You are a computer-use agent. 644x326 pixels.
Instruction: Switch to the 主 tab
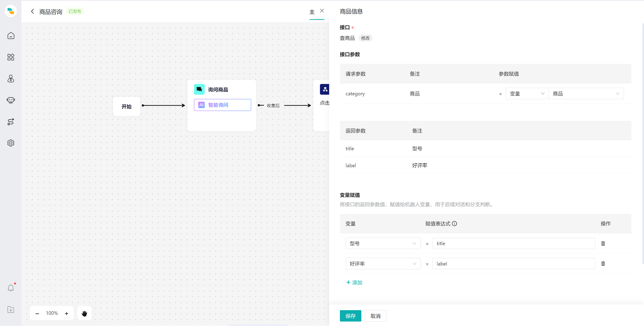coord(312,12)
